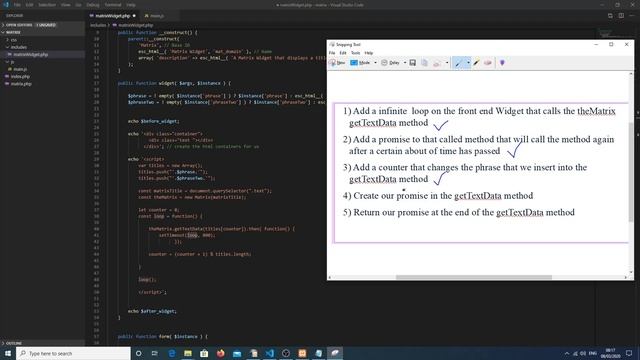Viewport: 640px width, 360px height.
Task: Open VS Code View menu
Action: (x=66, y=5)
